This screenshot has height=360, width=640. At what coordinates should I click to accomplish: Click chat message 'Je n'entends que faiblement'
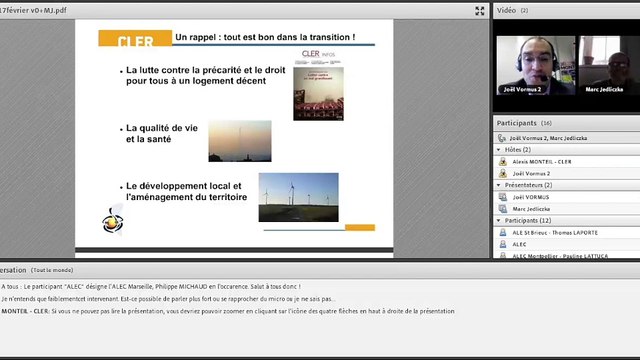pos(168,299)
